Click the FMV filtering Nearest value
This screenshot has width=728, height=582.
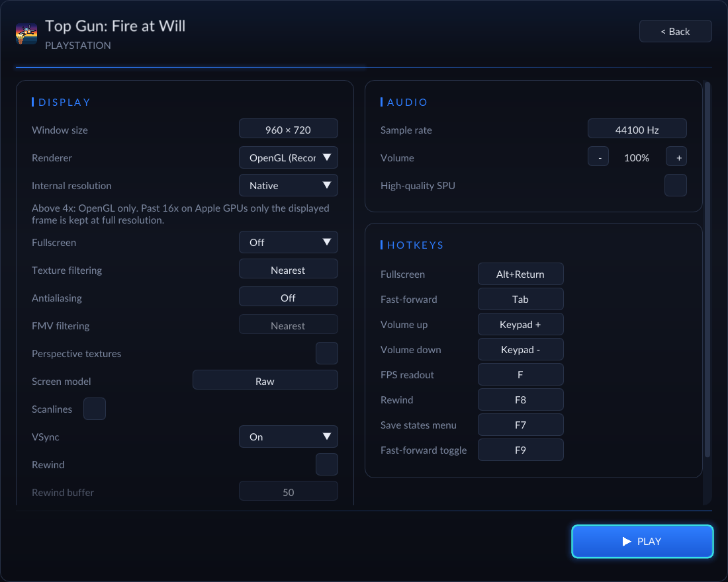click(289, 325)
